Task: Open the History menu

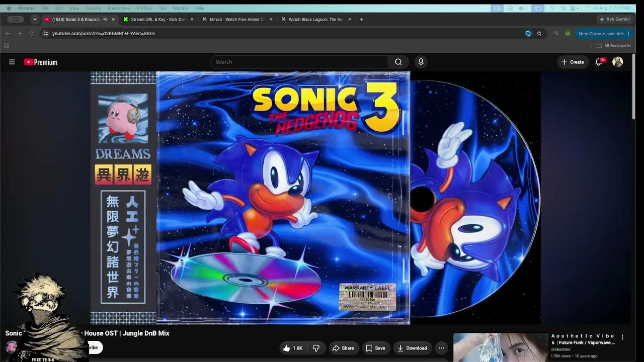Action: click(x=93, y=8)
